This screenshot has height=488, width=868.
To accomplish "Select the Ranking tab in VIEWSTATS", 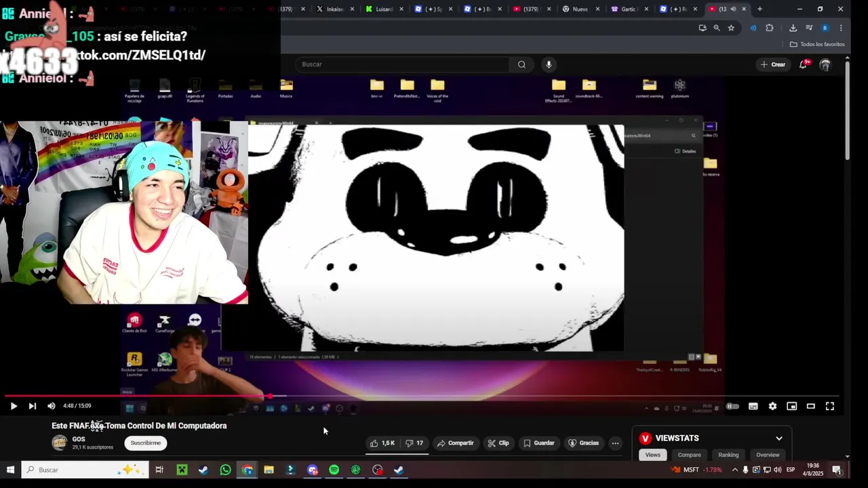I will 728,455.
